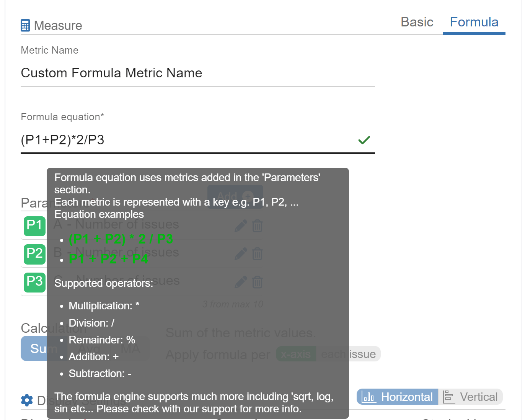
Task: Click the Vertical bar chart icon
Action: click(448, 397)
